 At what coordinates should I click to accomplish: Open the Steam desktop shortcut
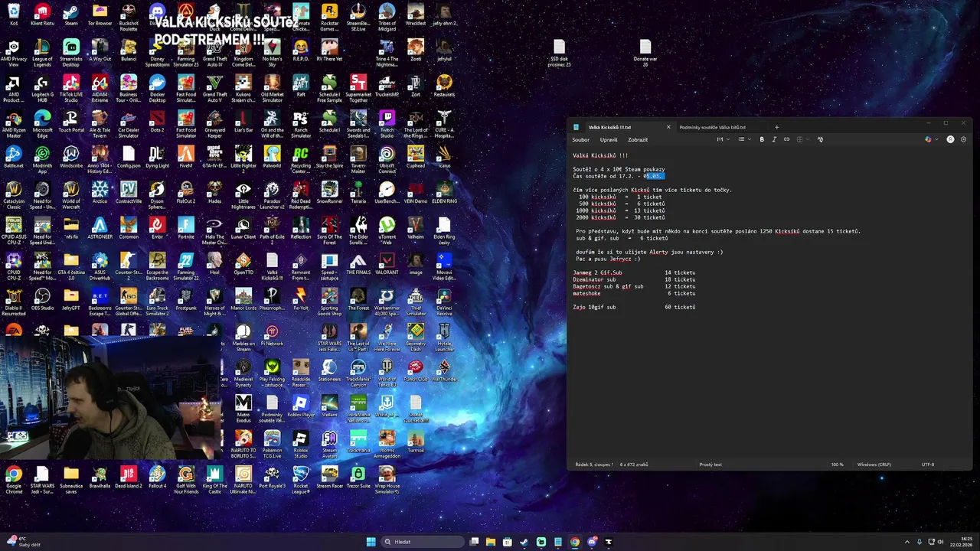(71, 15)
